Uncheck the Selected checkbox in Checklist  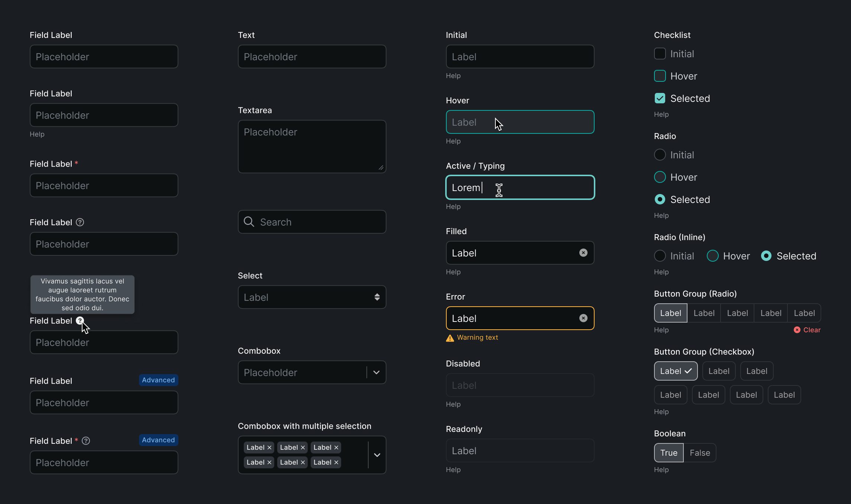pos(660,98)
